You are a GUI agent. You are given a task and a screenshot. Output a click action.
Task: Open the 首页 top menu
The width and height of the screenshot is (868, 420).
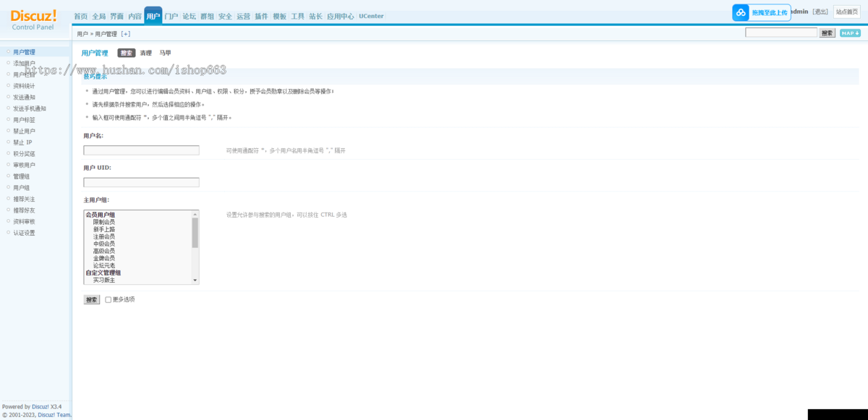pos(80,16)
